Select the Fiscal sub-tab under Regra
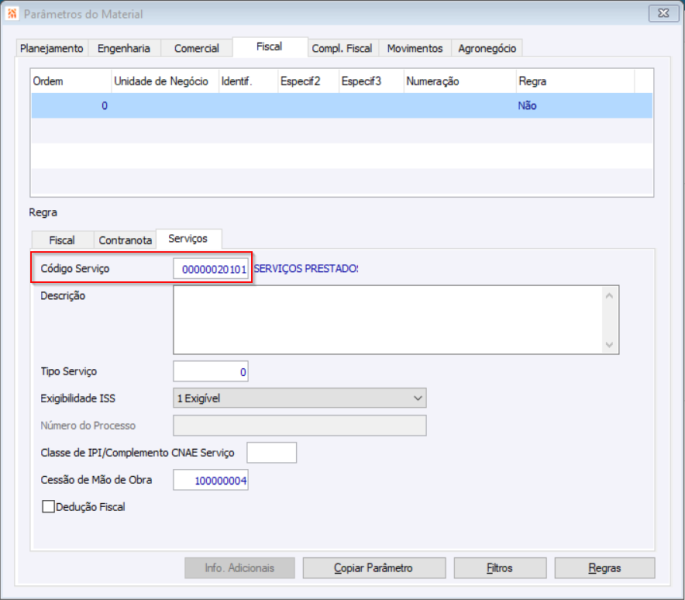The width and height of the screenshot is (685, 600). point(62,240)
